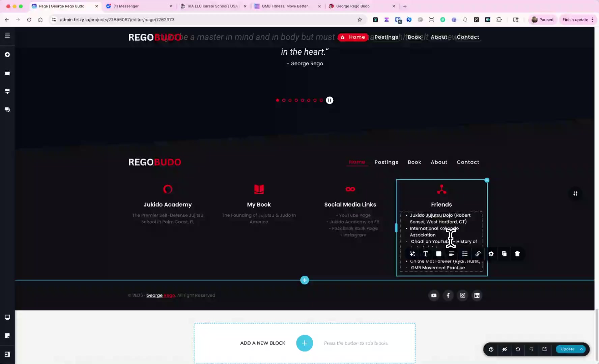Open the link settings chain icon
This screenshot has height=364, width=599.
[x=478, y=254]
